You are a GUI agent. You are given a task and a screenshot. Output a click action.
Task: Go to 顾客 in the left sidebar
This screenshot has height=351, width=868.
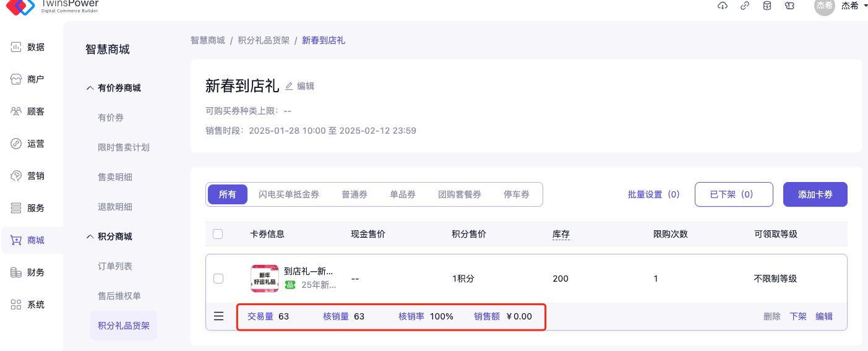pos(28,111)
